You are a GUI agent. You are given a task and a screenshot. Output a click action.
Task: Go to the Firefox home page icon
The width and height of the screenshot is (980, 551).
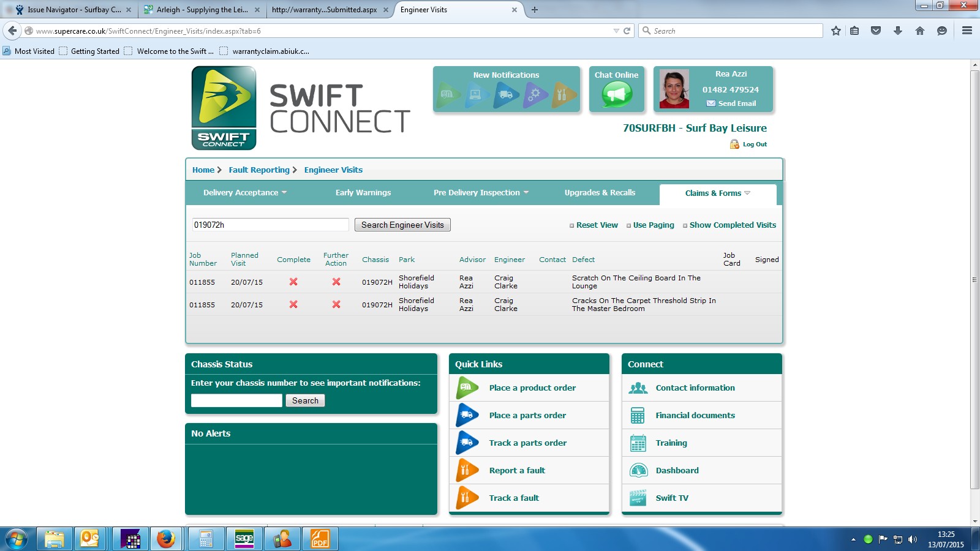[x=920, y=31]
